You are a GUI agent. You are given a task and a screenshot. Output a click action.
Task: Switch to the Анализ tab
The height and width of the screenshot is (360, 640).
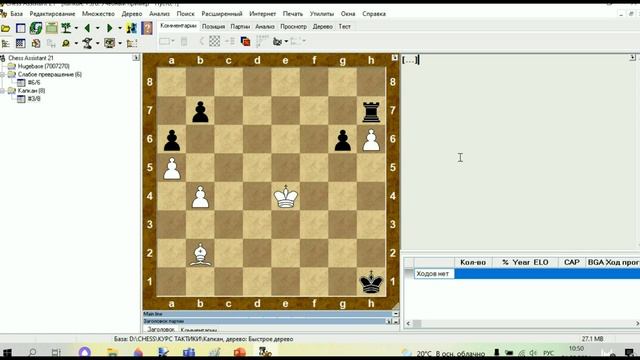pyautogui.click(x=265, y=27)
